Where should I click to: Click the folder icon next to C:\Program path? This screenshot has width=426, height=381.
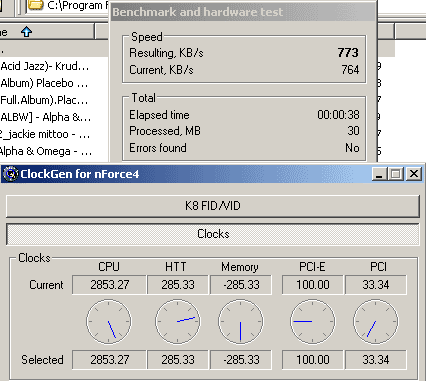coord(36,5)
